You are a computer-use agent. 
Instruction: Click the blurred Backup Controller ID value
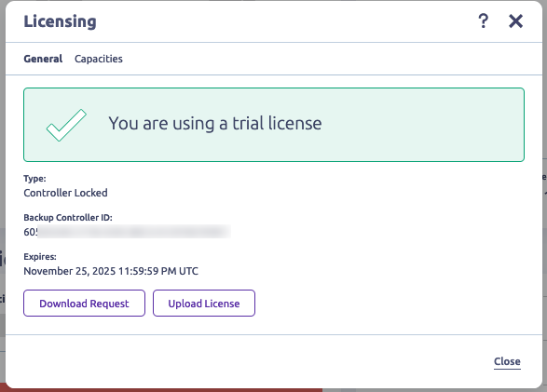point(127,232)
